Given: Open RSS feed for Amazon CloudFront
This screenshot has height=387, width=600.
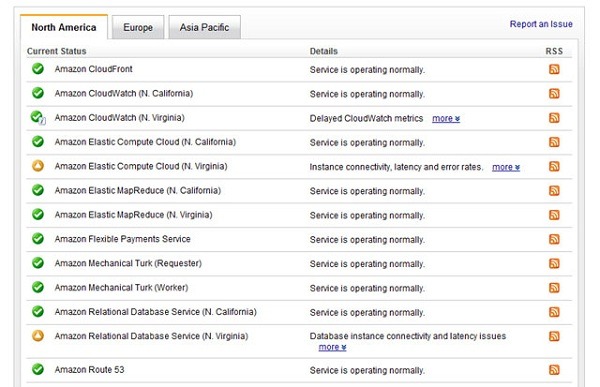Looking at the screenshot, I should (x=554, y=69).
